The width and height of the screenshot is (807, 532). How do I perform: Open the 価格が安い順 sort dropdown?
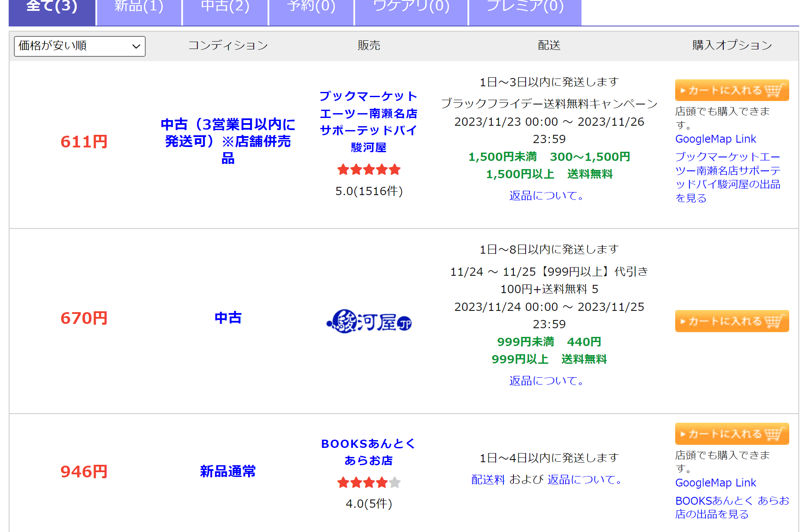(80, 46)
